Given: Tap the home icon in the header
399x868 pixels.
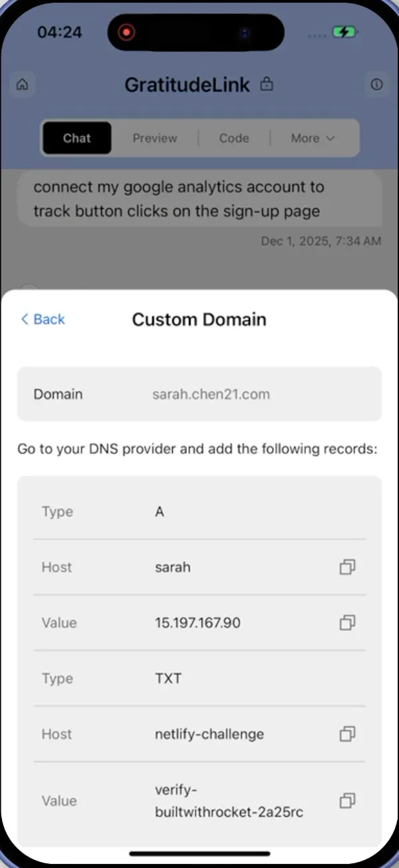Looking at the screenshot, I should click(22, 85).
